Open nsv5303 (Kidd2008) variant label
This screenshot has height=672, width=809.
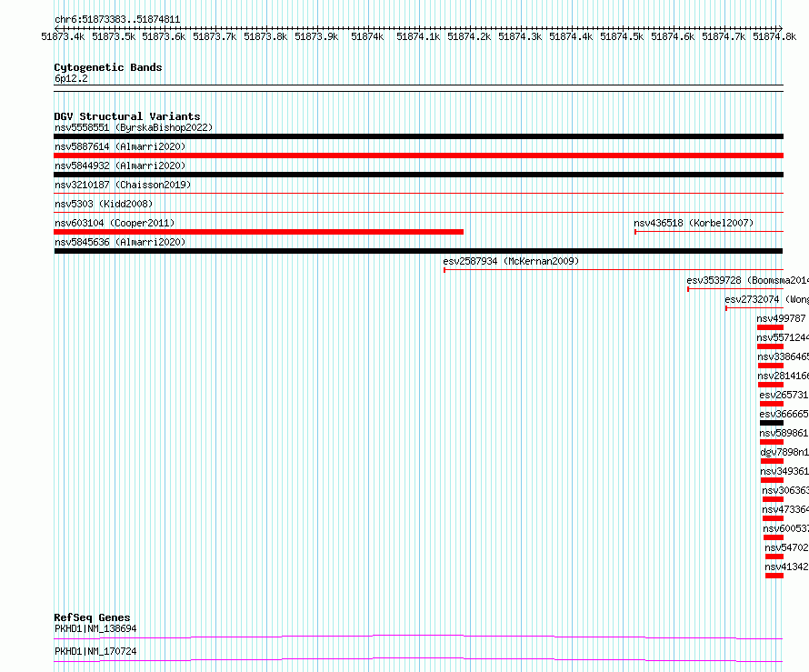[104, 204]
